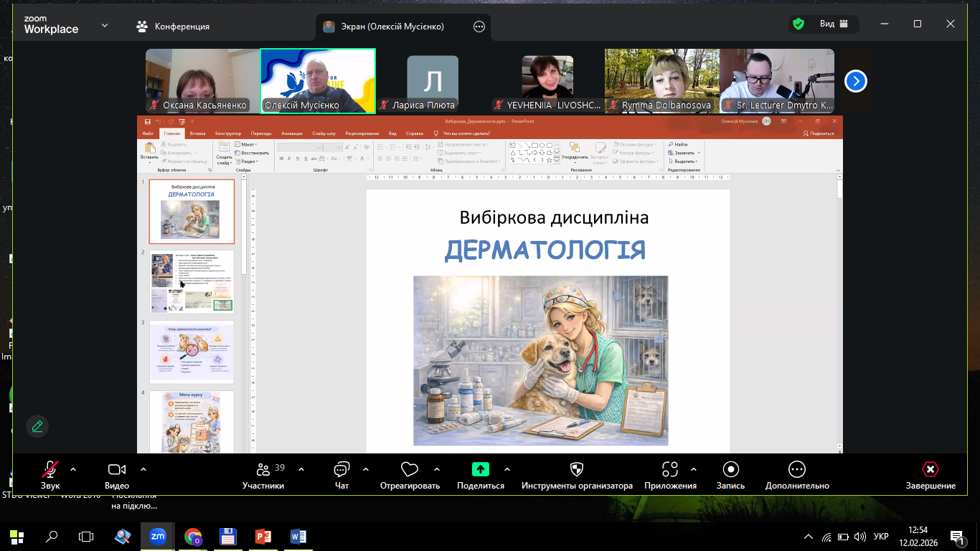Viewport: 980px width, 551px height.
Task: Start recording with the Запись button
Action: 730,470
